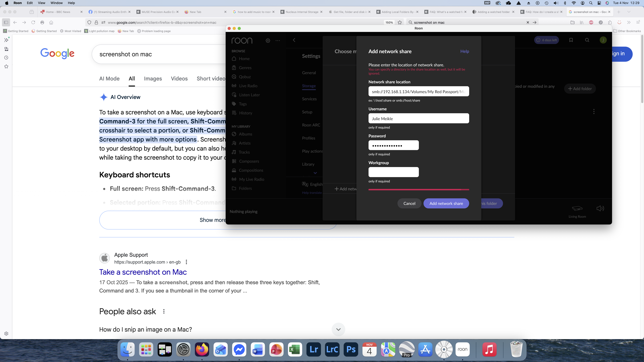
Task: Click the Roon bookmark icon
Action: click(571, 40)
